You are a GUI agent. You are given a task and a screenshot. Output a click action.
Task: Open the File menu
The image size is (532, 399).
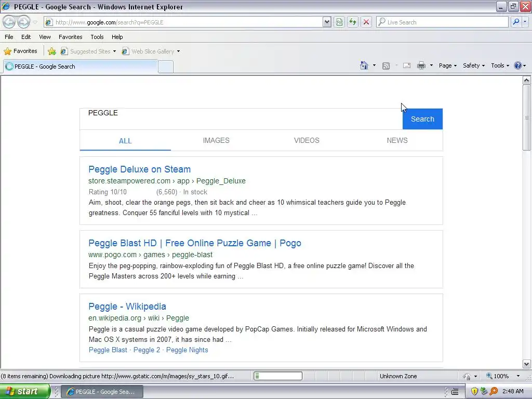(9, 37)
